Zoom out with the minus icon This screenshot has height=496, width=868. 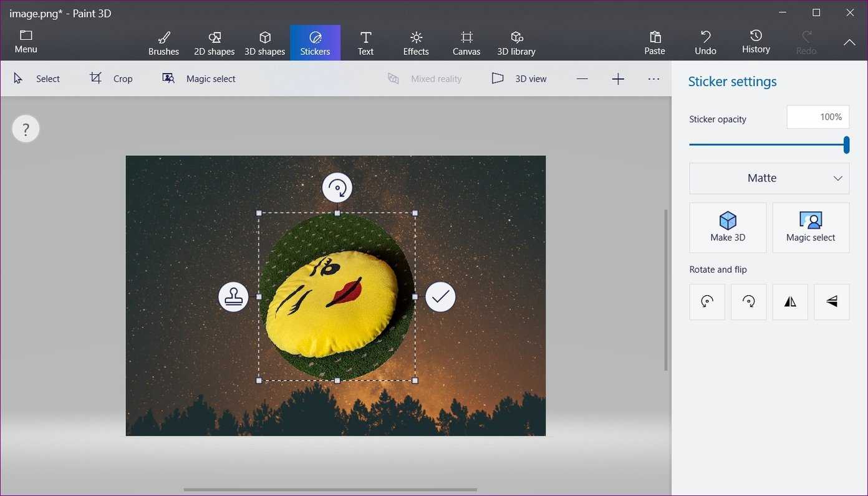[x=582, y=79]
